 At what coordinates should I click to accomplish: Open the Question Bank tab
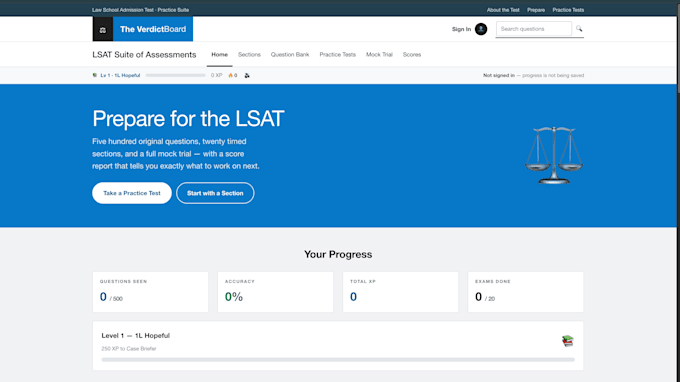click(290, 55)
